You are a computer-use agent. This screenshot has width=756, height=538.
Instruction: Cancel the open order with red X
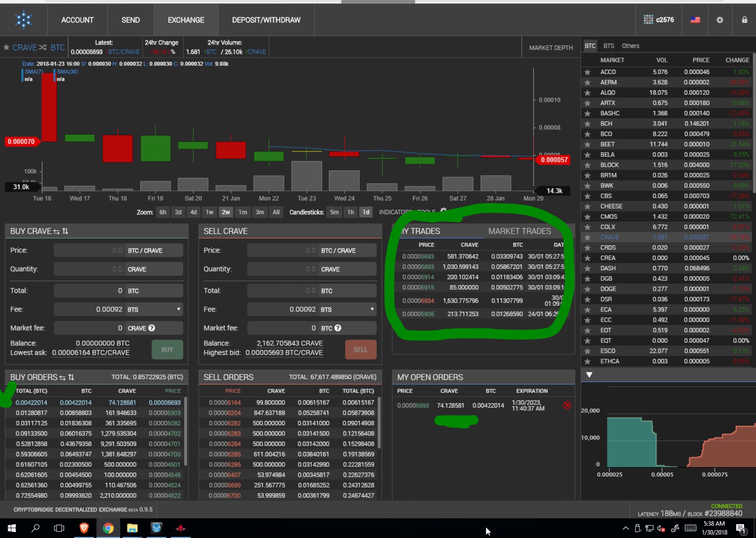(567, 405)
